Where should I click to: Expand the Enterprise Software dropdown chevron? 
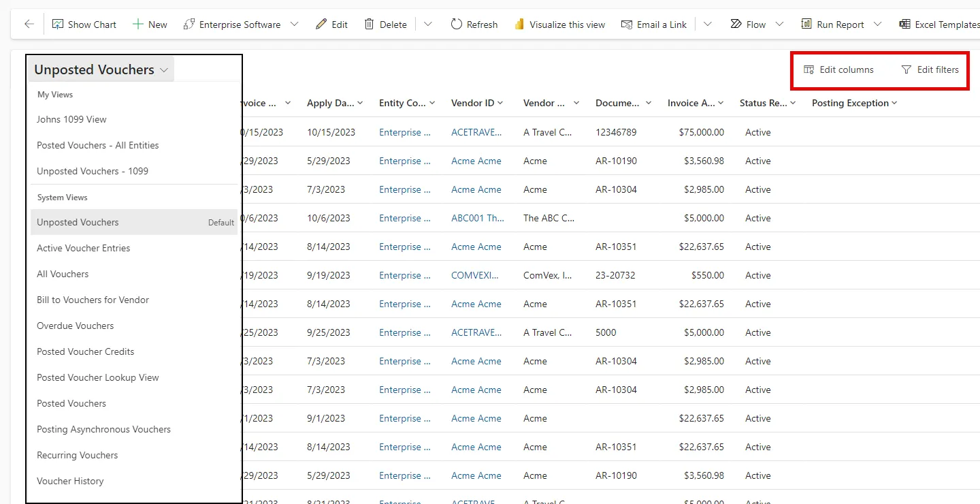point(294,25)
